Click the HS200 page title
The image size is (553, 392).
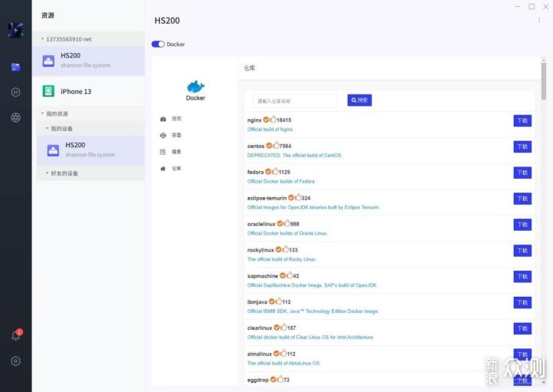(167, 21)
